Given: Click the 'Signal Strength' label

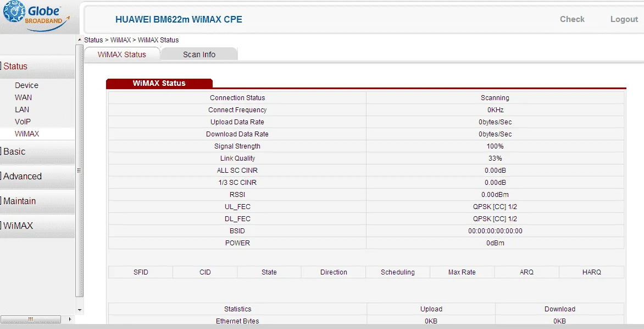Looking at the screenshot, I should point(237,146).
